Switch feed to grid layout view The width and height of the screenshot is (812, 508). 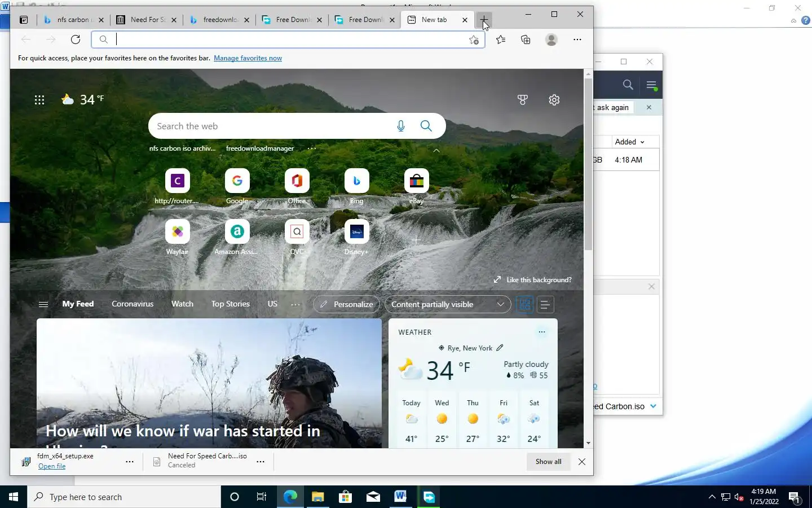pos(525,304)
